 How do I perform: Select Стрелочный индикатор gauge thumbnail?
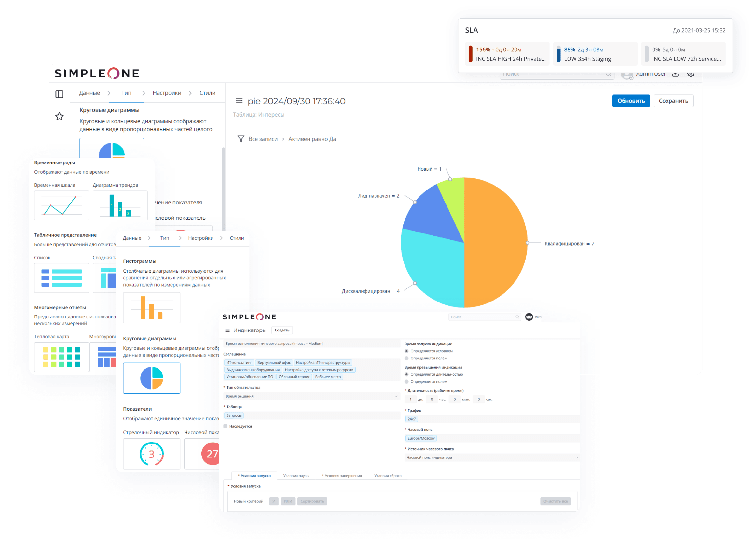click(x=152, y=454)
